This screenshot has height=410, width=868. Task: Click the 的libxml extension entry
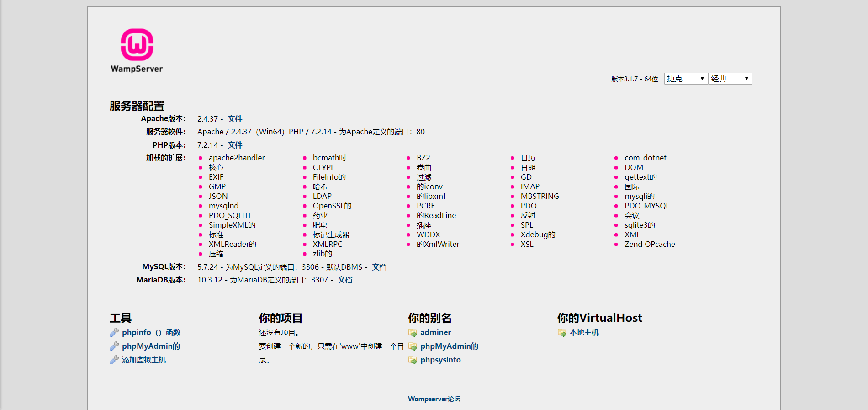pyautogui.click(x=431, y=196)
